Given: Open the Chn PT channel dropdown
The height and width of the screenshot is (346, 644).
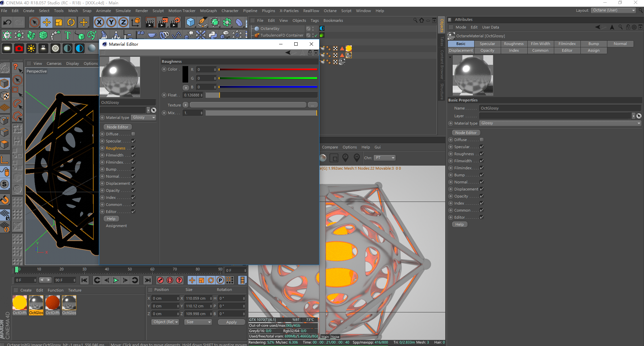Looking at the screenshot, I should (x=385, y=158).
